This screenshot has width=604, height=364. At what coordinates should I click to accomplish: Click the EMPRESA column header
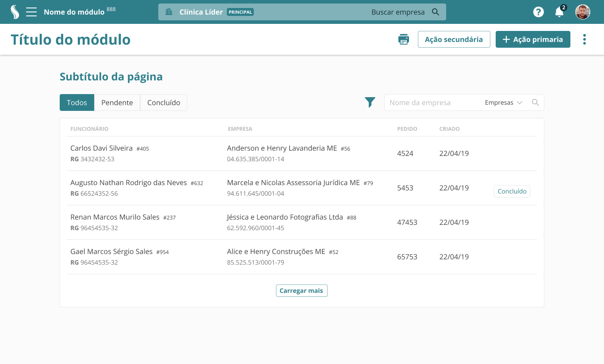pyautogui.click(x=240, y=129)
